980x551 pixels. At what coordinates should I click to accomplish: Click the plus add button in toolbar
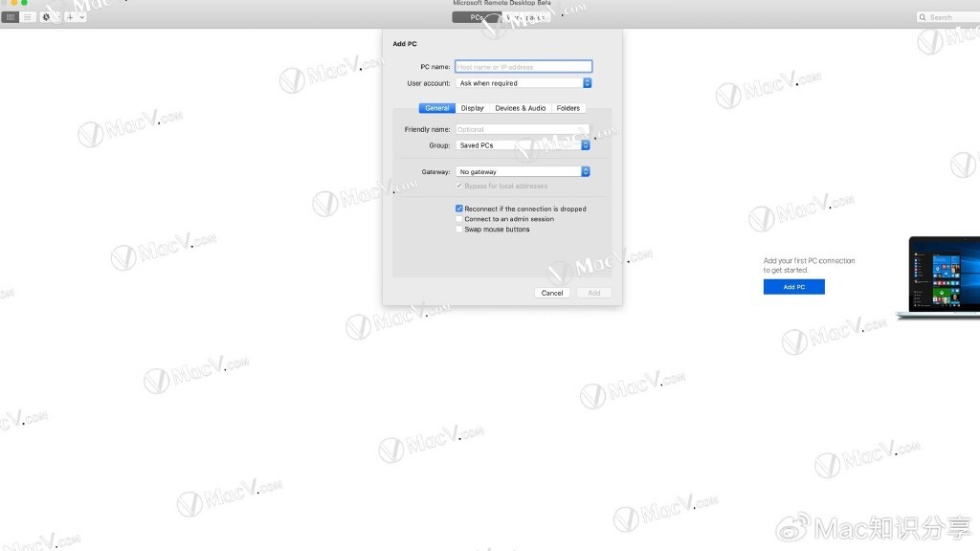coord(70,17)
